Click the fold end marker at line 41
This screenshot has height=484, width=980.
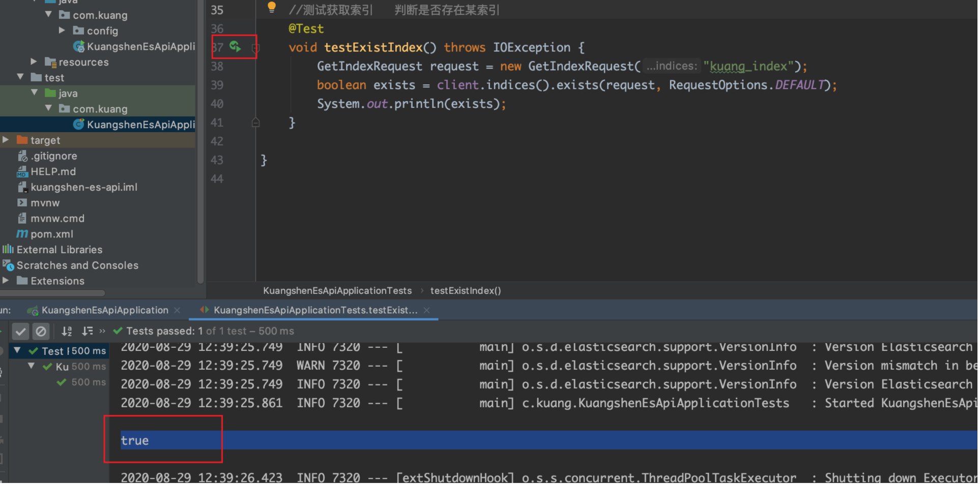tap(255, 123)
